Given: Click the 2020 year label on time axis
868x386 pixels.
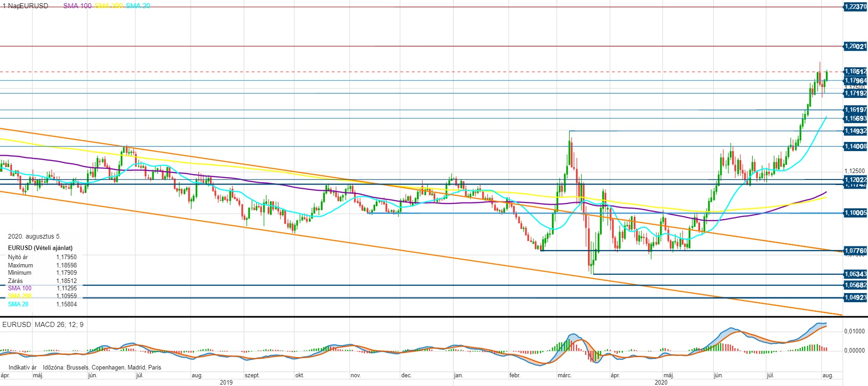Looking at the screenshot, I should [x=661, y=382].
